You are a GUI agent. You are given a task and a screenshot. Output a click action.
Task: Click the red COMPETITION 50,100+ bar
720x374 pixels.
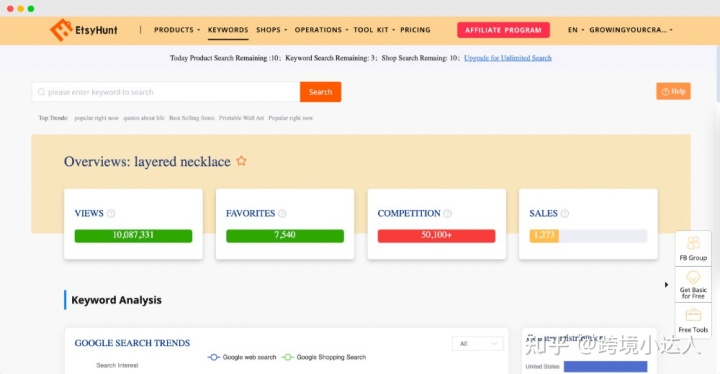click(436, 236)
